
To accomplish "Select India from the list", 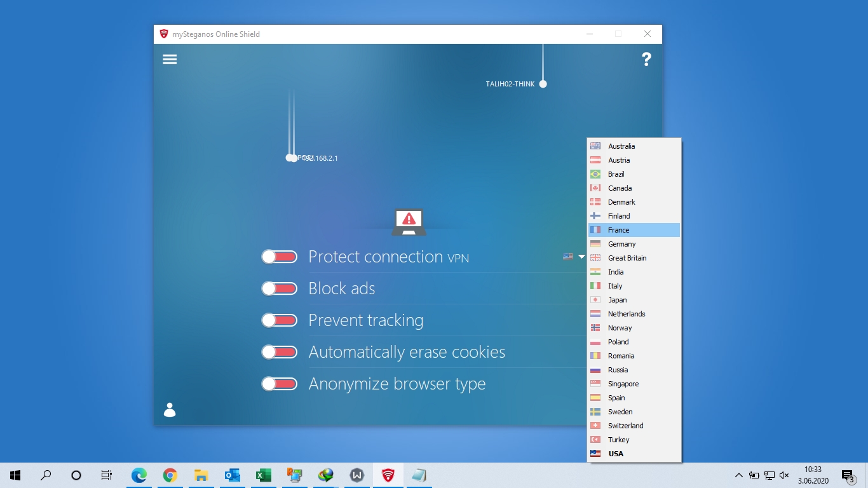I will coord(634,272).
